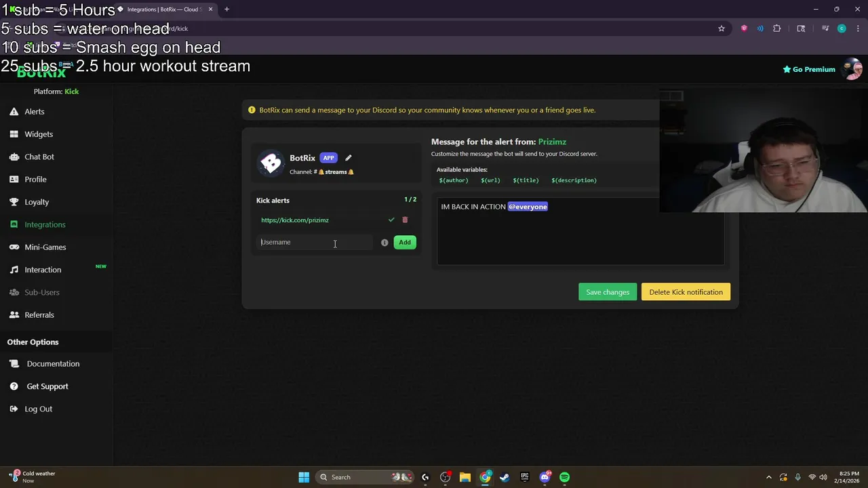Click the Go Premium star link
The width and height of the screenshot is (868, 488).
pyautogui.click(x=809, y=69)
